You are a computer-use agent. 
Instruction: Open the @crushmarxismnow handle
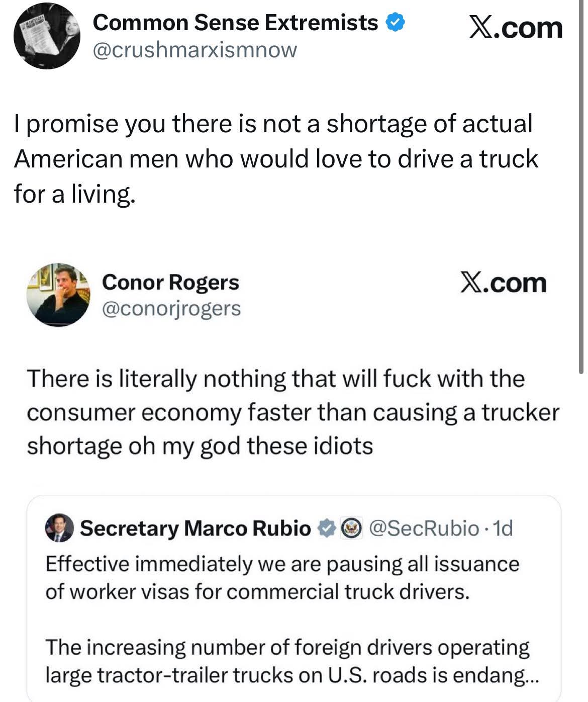tap(195, 49)
